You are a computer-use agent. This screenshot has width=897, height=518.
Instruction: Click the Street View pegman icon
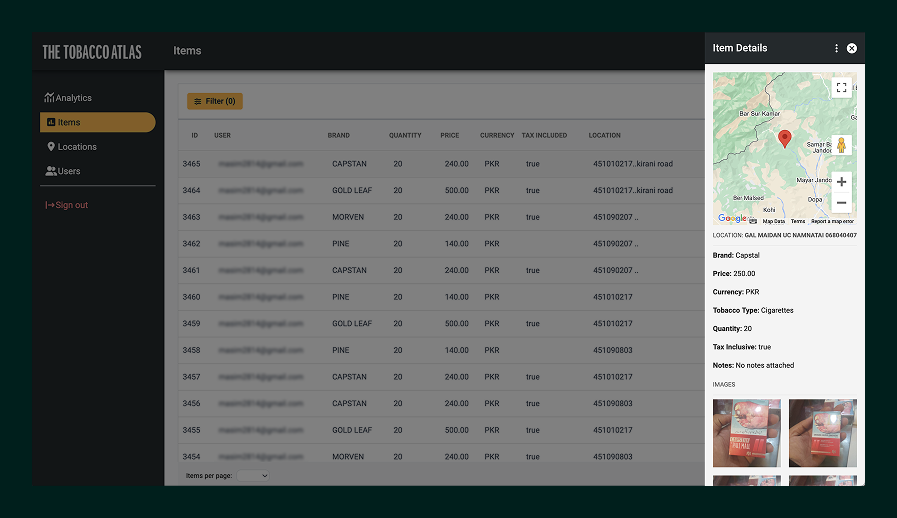pos(842,145)
